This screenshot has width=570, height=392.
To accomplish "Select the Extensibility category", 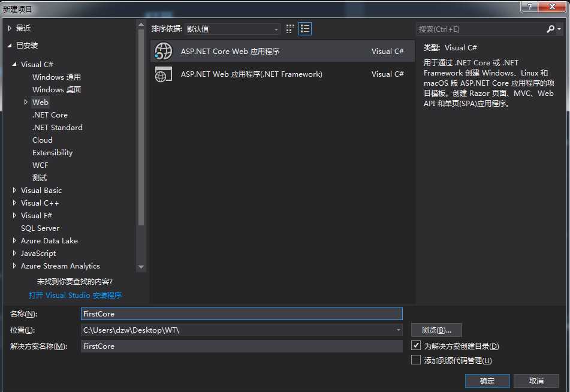I will click(52, 153).
